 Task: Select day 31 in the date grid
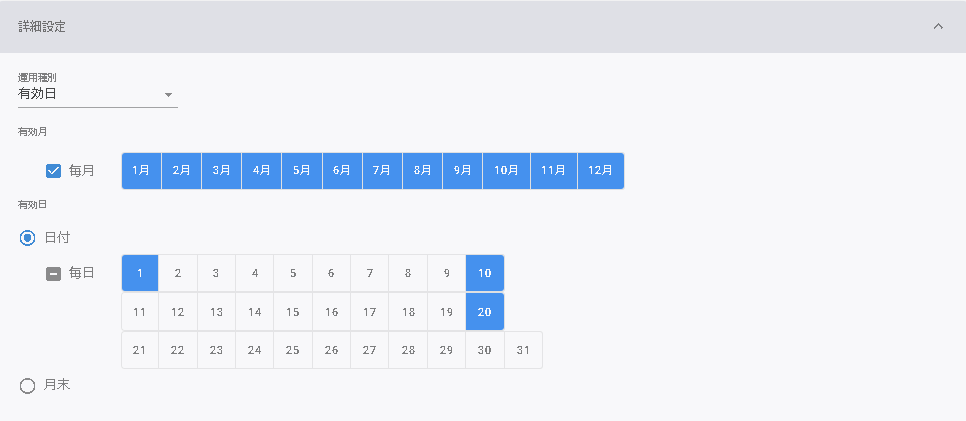point(523,350)
